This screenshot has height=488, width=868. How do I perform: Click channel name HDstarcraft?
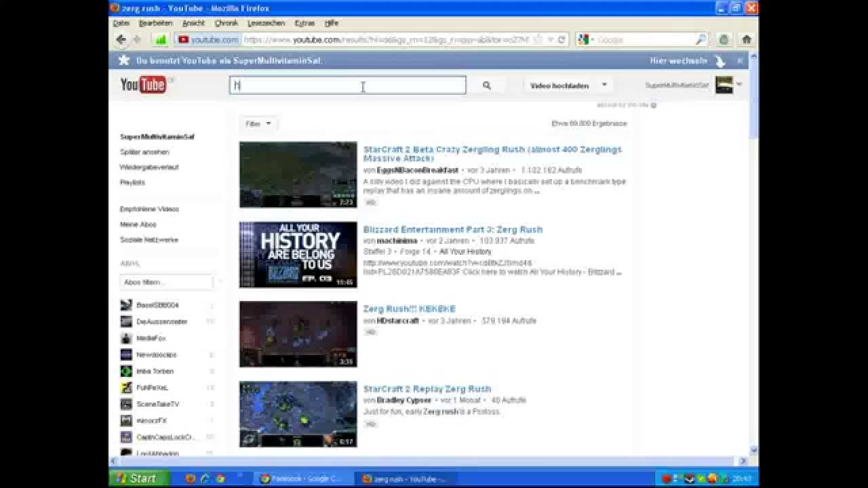pos(397,321)
